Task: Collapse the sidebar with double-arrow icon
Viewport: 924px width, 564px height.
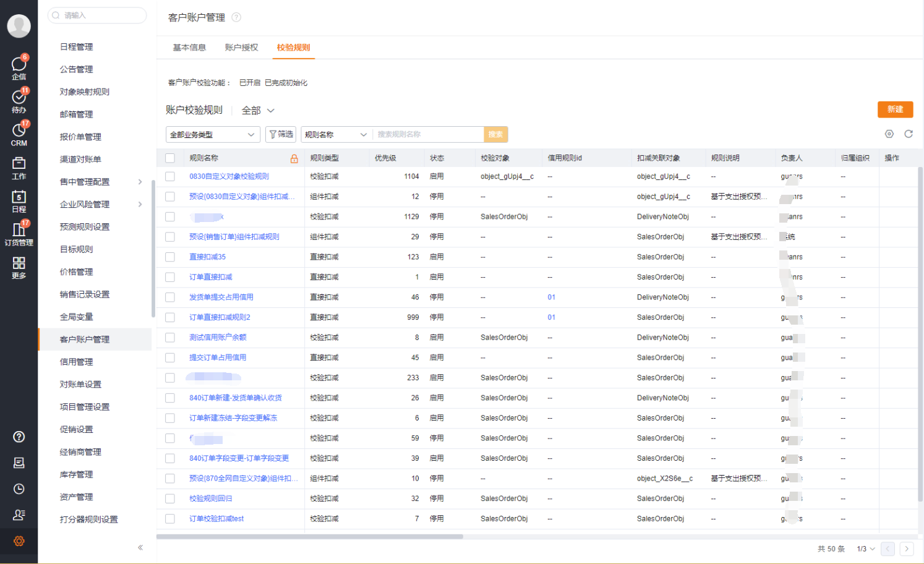Action: [x=140, y=547]
